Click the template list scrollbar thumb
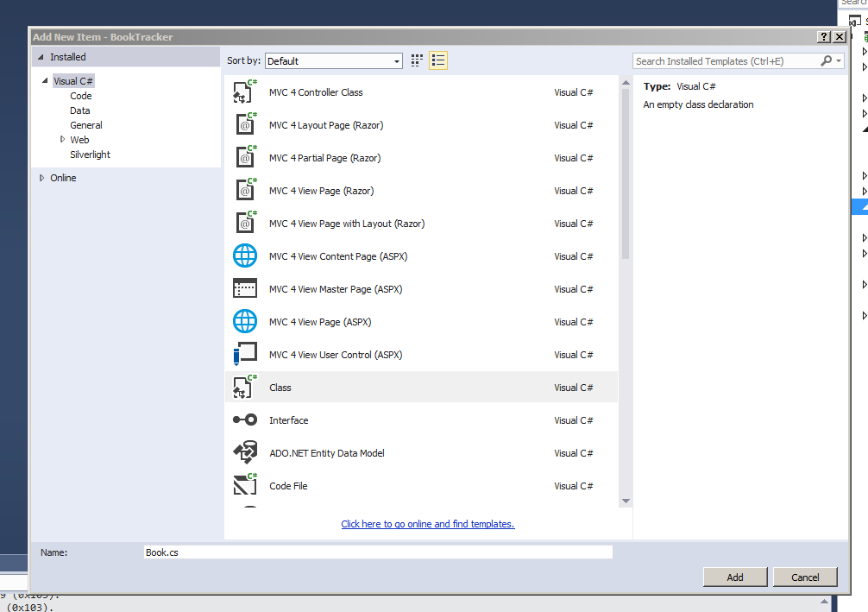Viewport: 868px width, 612px height. [626, 174]
